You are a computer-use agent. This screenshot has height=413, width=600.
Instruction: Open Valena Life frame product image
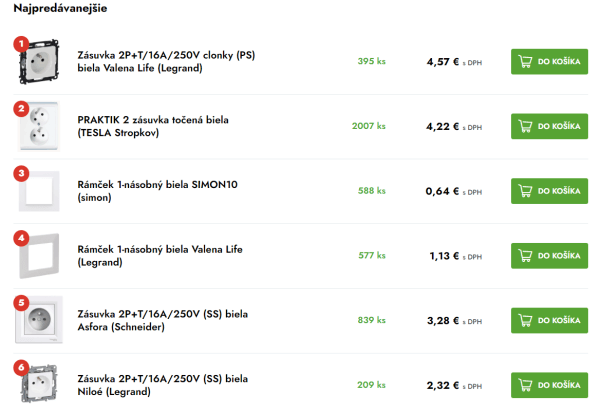coord(39,256)
